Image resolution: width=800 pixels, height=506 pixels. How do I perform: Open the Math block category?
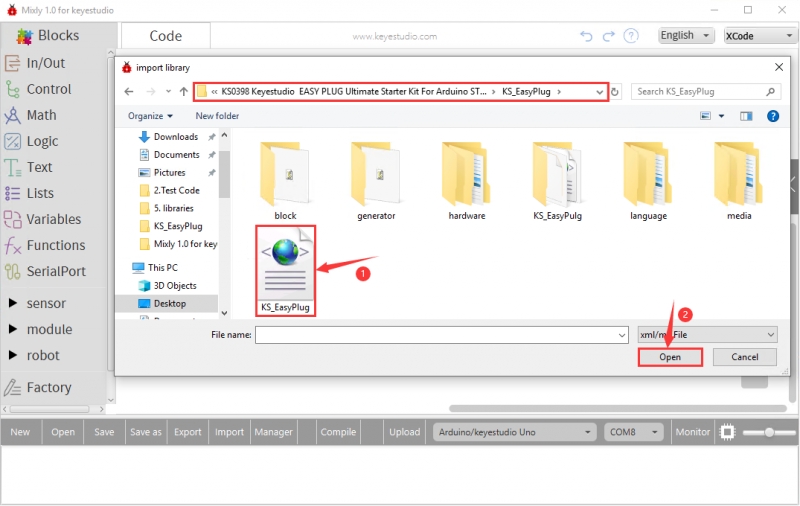click(31, 115)
